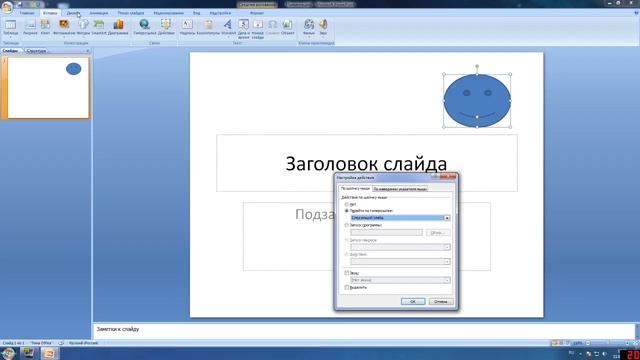
Task: Click the Русский (Россия) language indicator
Action: pos(83,343)
